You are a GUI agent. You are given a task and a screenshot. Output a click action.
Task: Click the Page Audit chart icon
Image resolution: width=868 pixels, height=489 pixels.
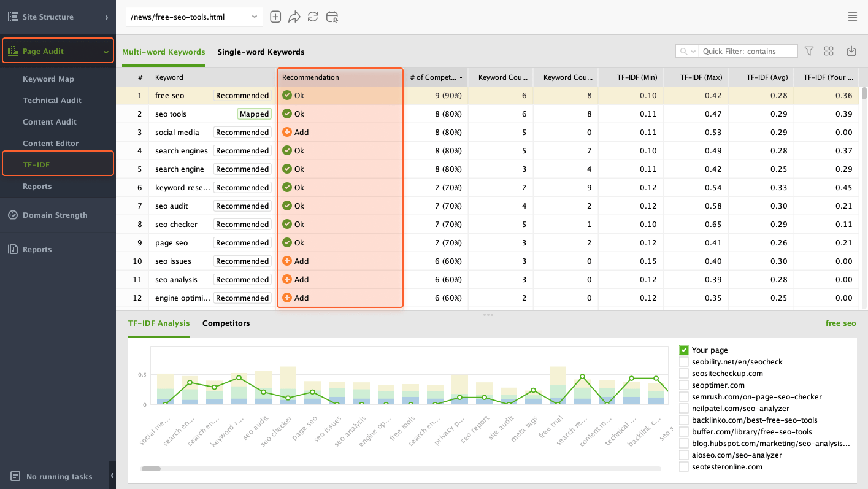(x=12, y=52)
